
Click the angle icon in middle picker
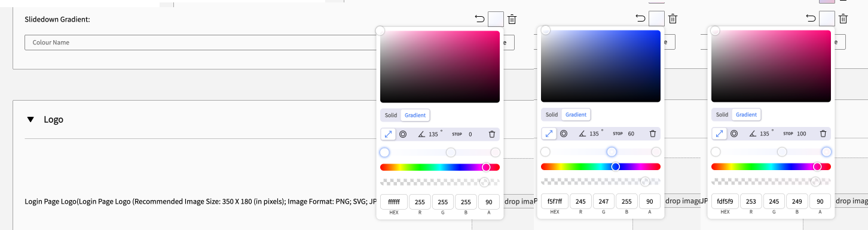582,134
